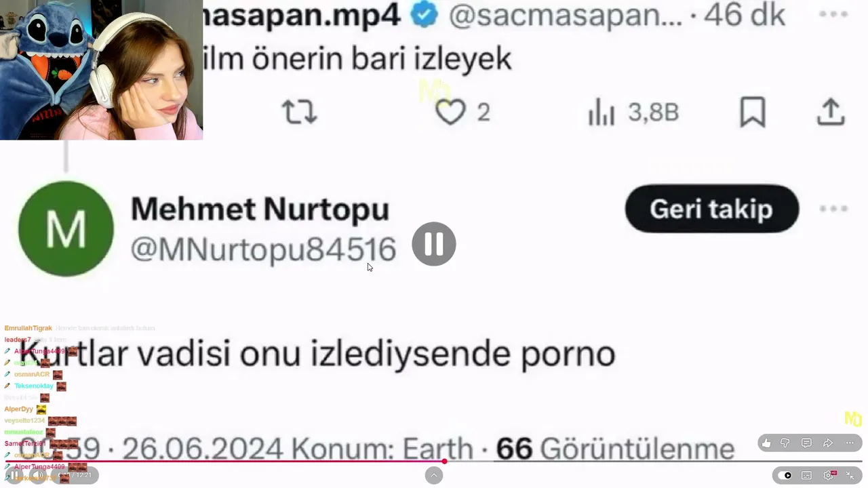Seek using the red progress bar handle

[444, 462]
